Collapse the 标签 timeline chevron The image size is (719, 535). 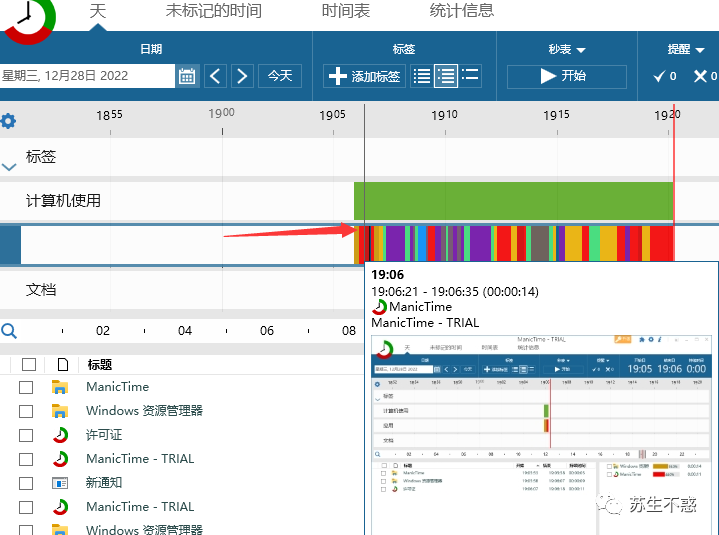[9, 167]
